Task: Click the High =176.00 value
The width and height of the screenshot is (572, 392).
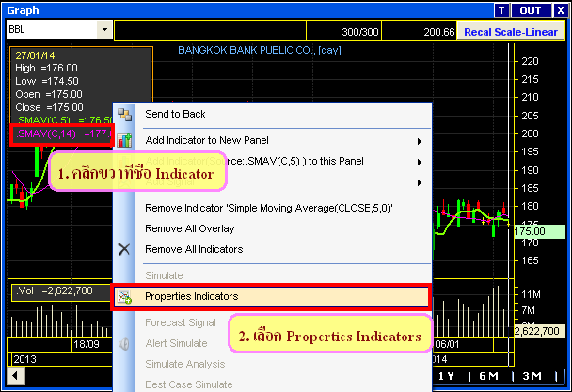Action: click(x=46, y=69)
